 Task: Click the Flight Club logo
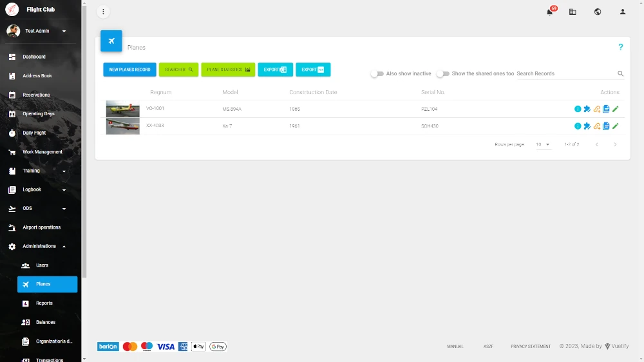coord(12,9)
